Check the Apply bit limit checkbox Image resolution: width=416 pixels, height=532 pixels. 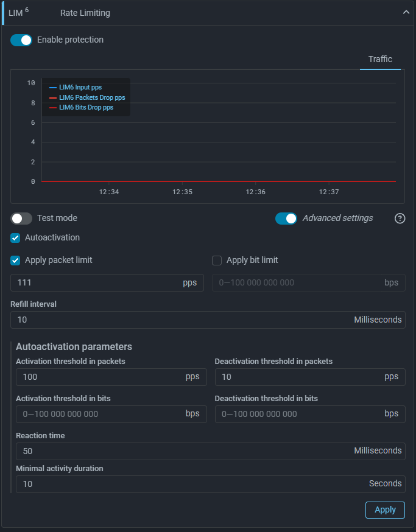(x=217, y=261)
